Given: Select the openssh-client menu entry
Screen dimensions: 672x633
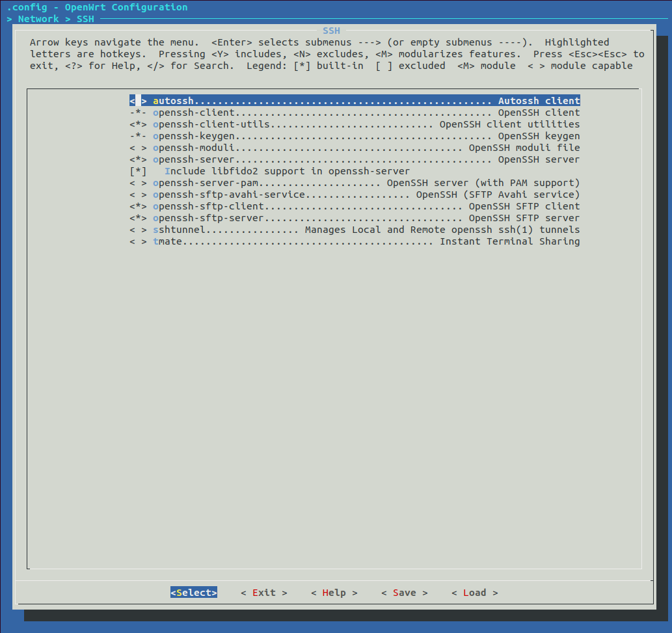Looking at the screenshot, I should pyautogui.click(x=355, y=113).
